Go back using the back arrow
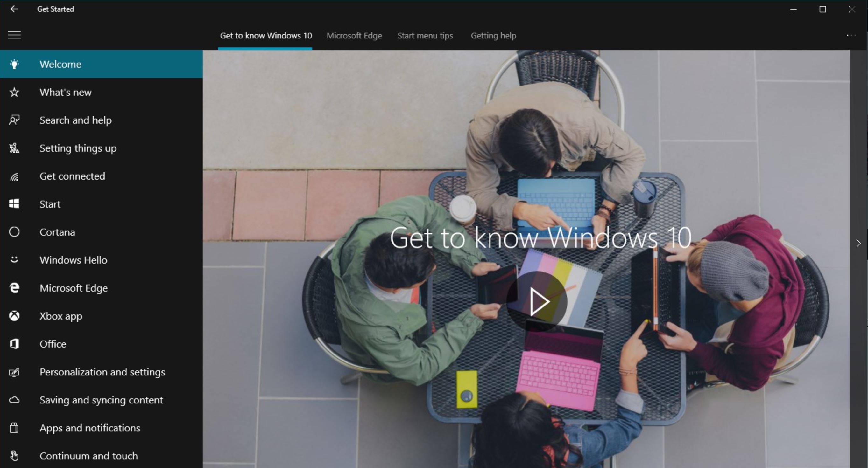The image size is (868, 468). [14, 9]
